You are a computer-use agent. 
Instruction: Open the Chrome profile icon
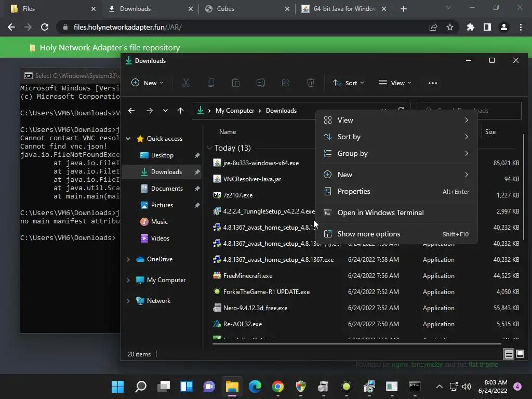tap(504, 27)
